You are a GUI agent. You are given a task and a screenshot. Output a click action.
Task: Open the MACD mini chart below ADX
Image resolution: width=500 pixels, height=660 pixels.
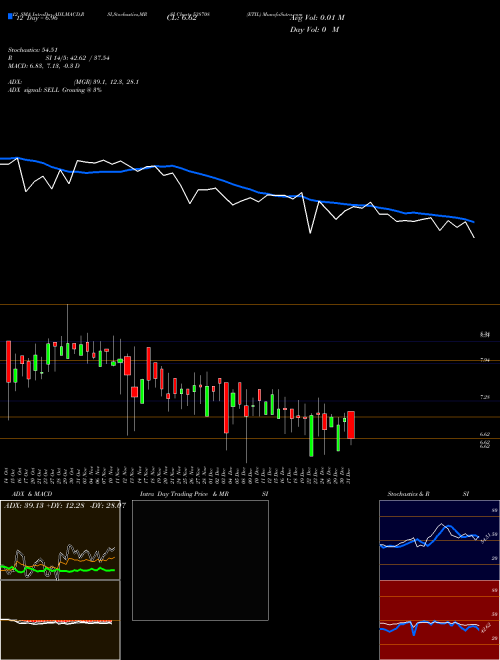tap(60, 620)
